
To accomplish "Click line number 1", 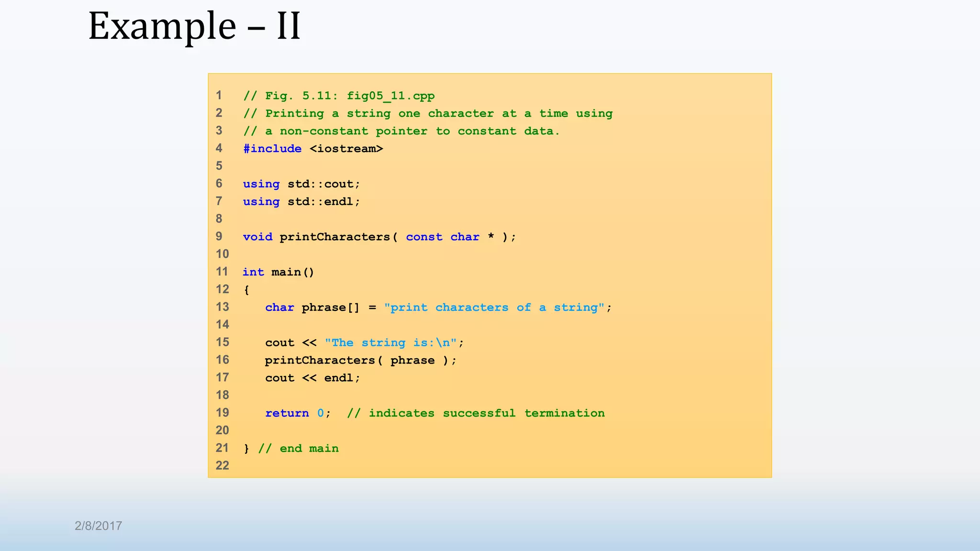I will (x=219, y=95).
